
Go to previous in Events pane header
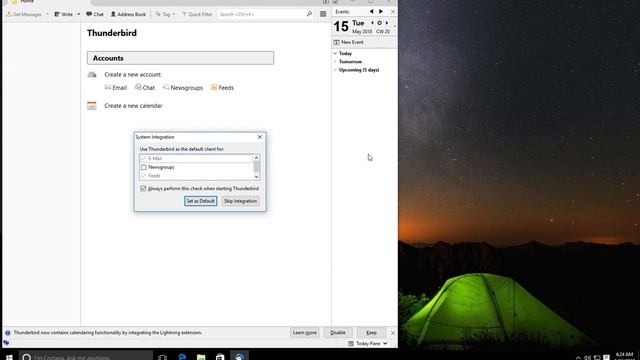(371, 11)
